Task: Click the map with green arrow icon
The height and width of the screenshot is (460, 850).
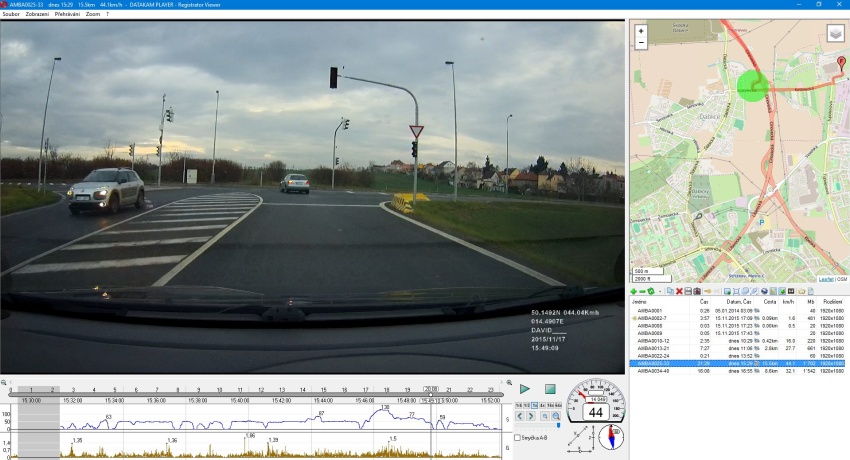Action: pos(782,291)
